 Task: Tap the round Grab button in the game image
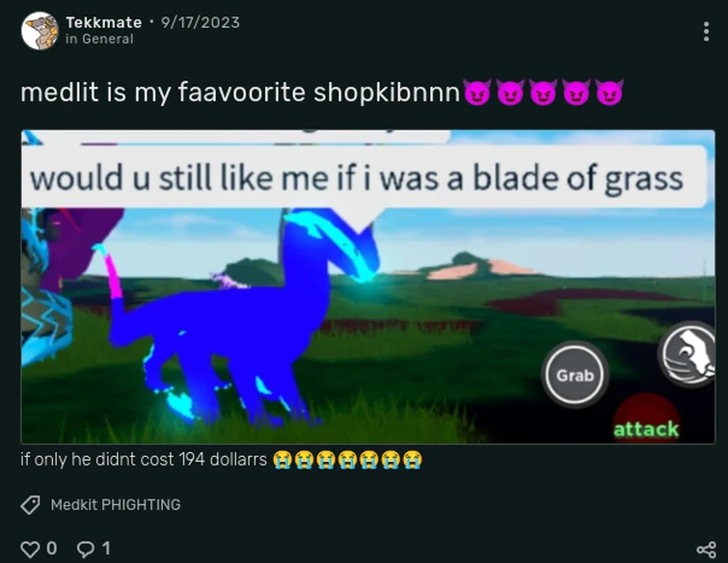[575, 375]
